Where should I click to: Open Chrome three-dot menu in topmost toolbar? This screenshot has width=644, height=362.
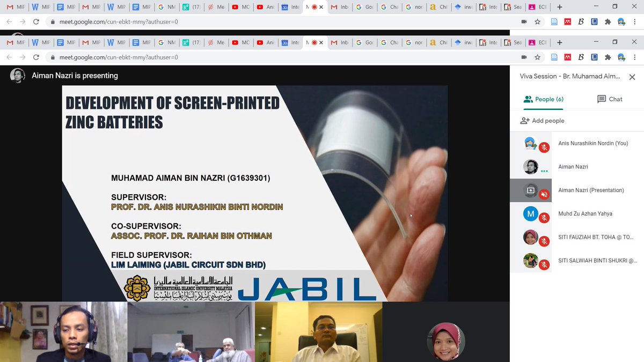click(x=635, y=22)
